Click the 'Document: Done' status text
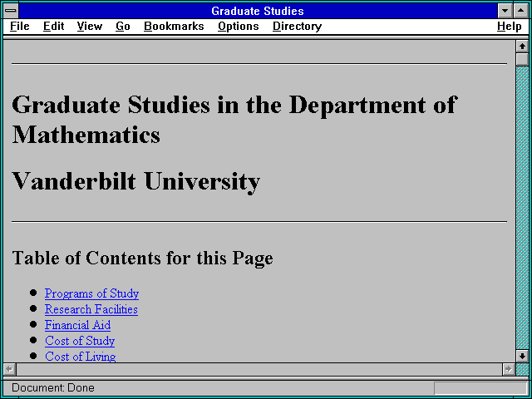532x399 pixels. (x=53, y=388)
